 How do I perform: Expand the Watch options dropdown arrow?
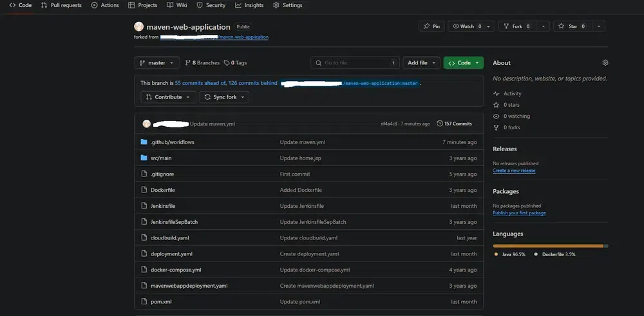[489, 26]
